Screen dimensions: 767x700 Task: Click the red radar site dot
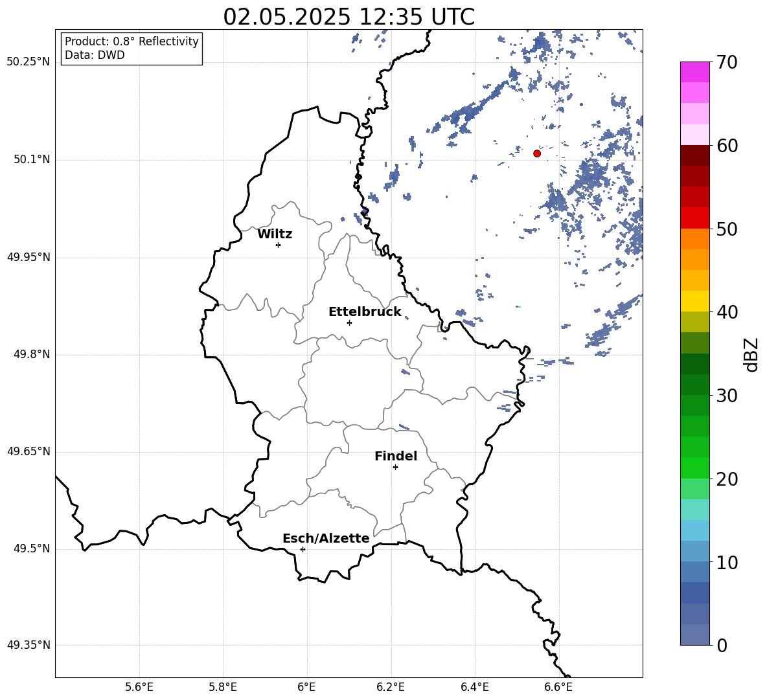click(537, 153)
